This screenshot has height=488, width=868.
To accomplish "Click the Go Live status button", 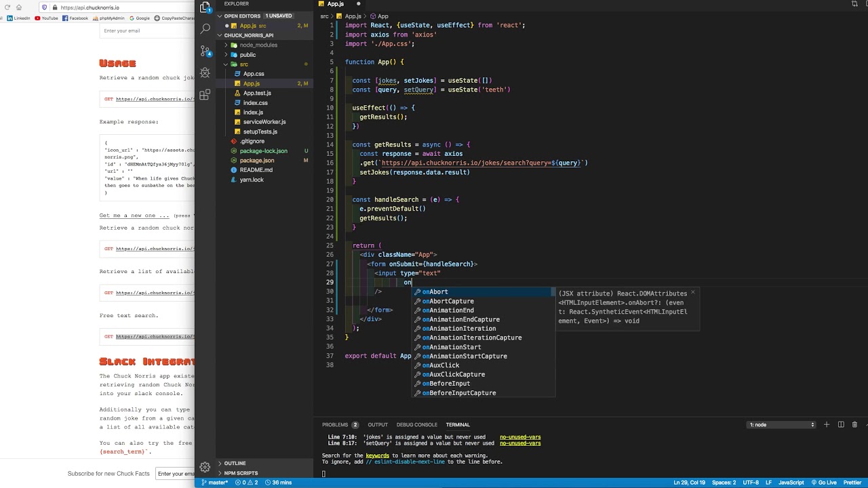I will pyautogui.click(x=825, y=483).
